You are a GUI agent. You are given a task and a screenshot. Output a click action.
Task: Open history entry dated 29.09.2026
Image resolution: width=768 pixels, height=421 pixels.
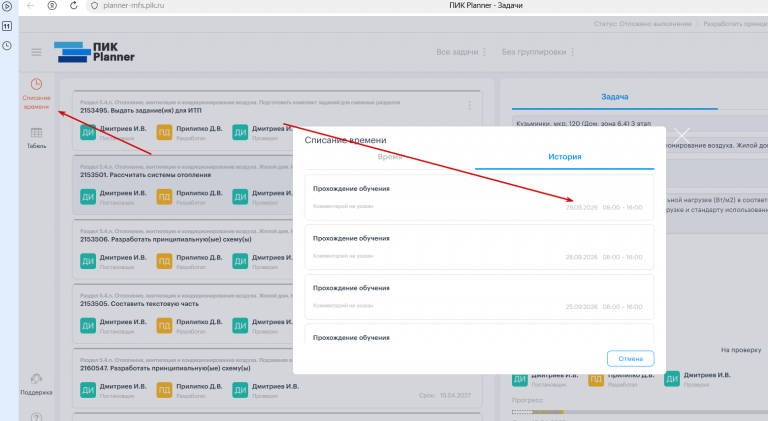tap(479, 197)
